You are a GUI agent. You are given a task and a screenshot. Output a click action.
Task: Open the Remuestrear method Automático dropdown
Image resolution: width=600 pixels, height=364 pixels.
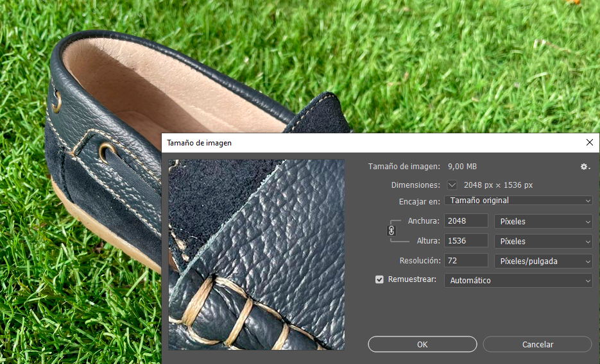518,280
